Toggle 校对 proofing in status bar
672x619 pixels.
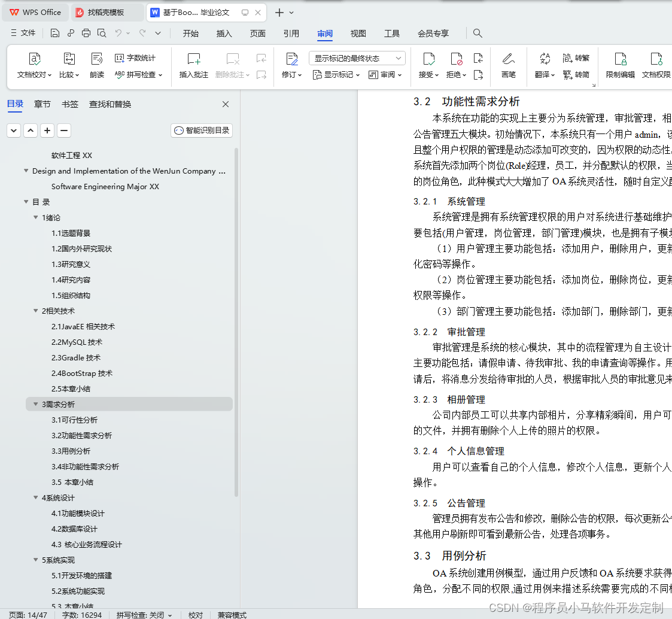pos(196,614)
